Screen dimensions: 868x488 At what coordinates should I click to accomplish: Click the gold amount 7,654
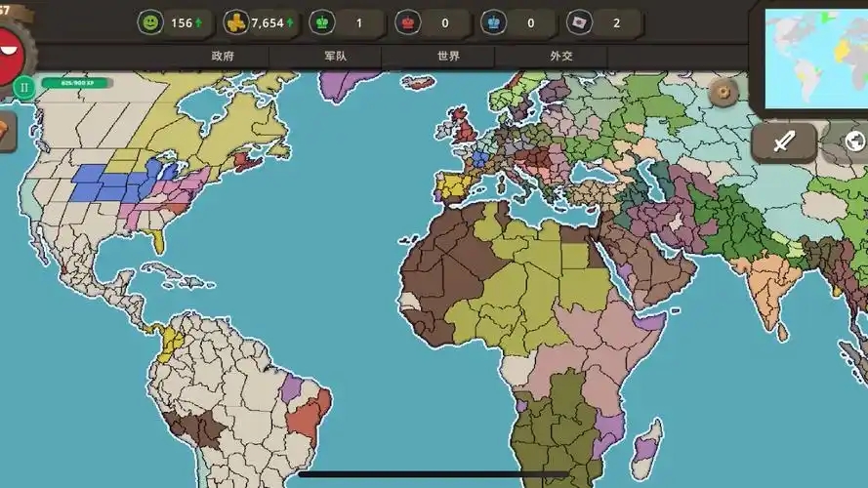pos(268,23)
